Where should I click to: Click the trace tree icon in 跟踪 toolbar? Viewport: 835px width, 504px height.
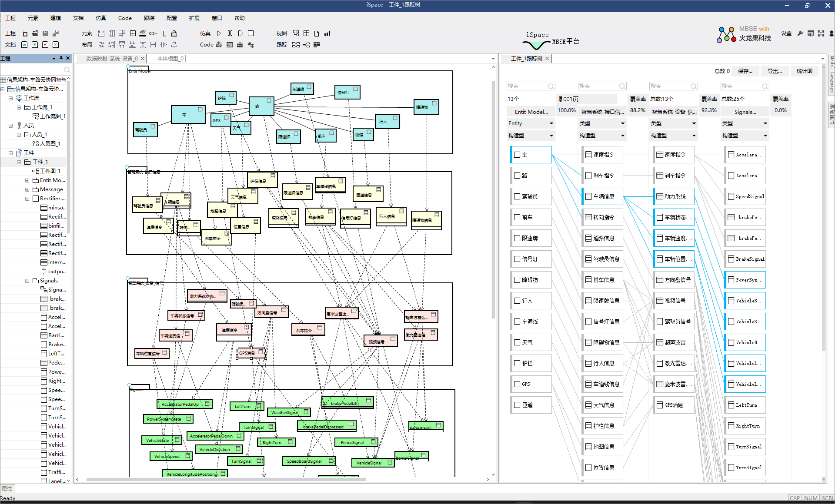pyautogui.click(x=306, y=45)
